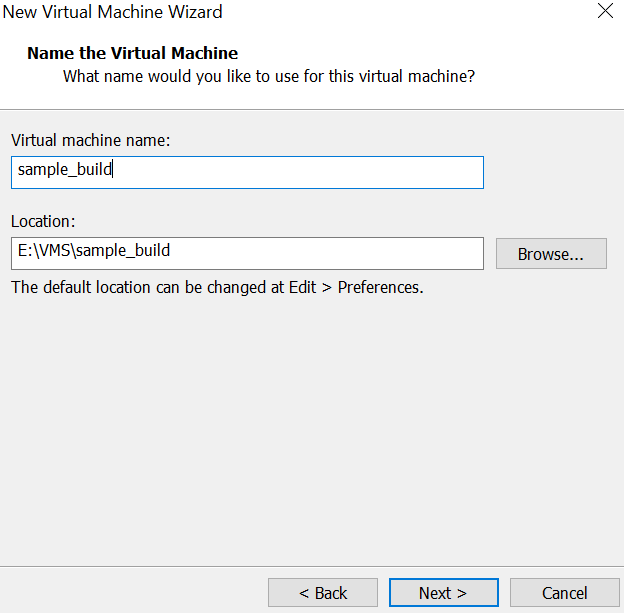This screenshot has height=613, width=624.
Task: Cancel the virtual machine wizard
Action: (565, 593)
